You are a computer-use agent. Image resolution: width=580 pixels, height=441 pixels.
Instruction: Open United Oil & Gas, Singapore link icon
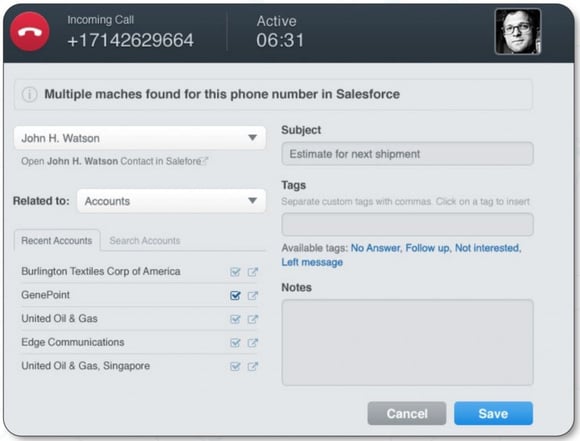pos(253,367)
